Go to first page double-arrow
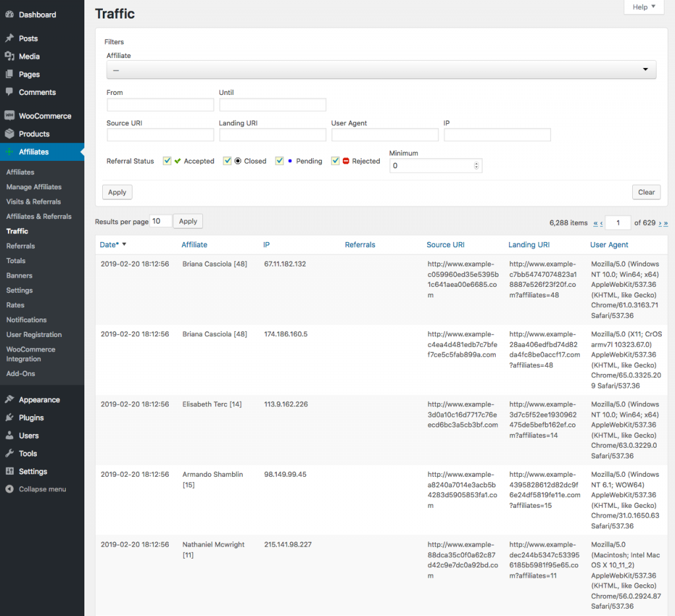The width and height of the screenshot is (675, 616). pos(595,223)
